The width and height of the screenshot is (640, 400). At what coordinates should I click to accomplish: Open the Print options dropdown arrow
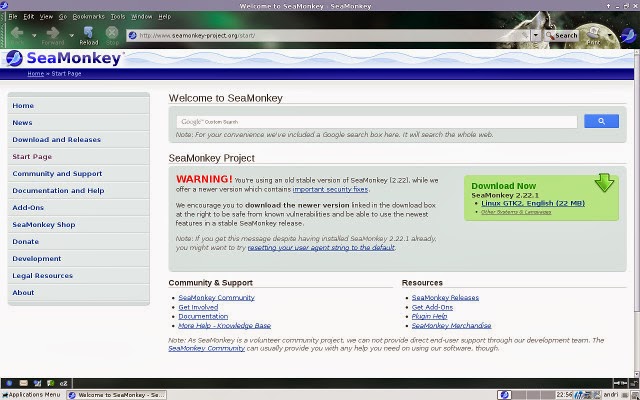click(x=610, y=36)
